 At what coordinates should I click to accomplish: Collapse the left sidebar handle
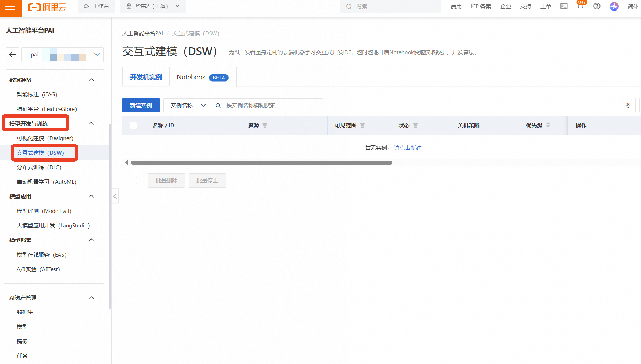(x=115, y=196)
